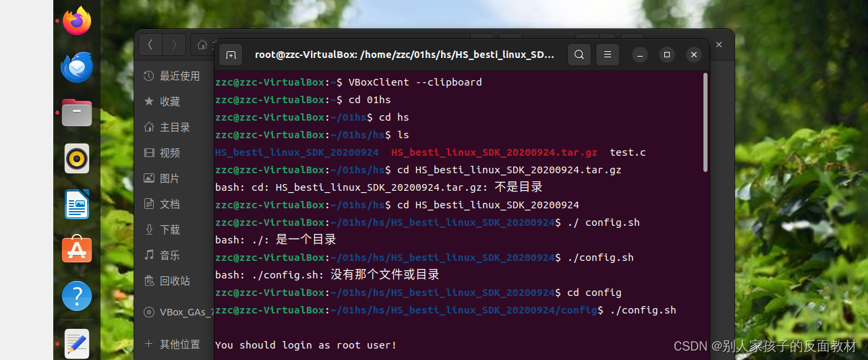Open the Help icon in the dock
This screenshot has width=868, height=360.
pyautogui.click(x=77, y=296)
